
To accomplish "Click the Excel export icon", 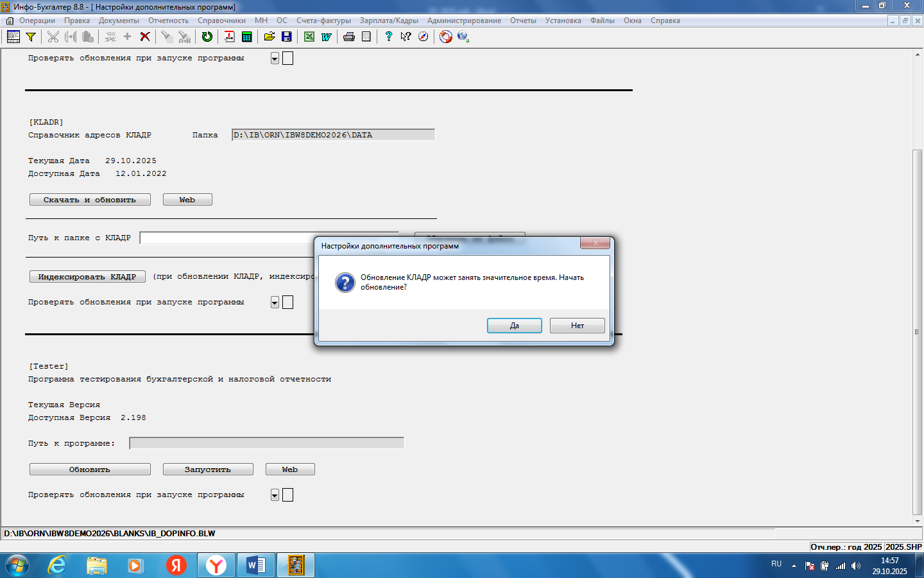I will pos(309,37).
